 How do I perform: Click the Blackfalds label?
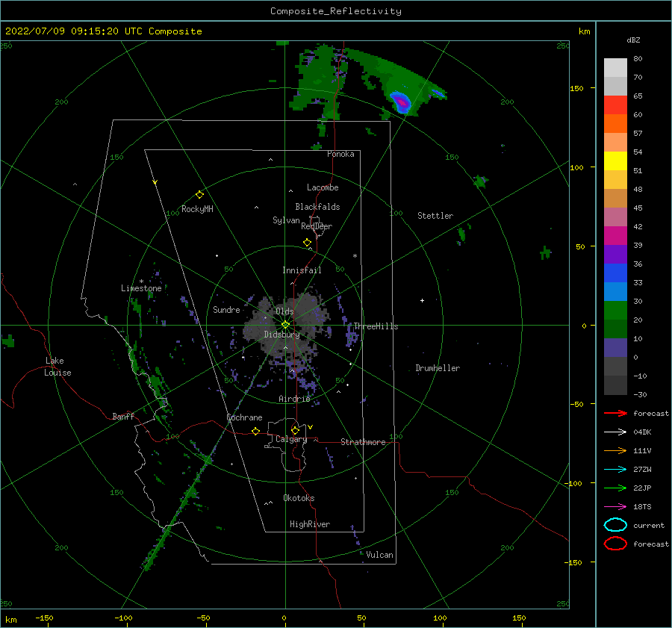tap(317, 207)
